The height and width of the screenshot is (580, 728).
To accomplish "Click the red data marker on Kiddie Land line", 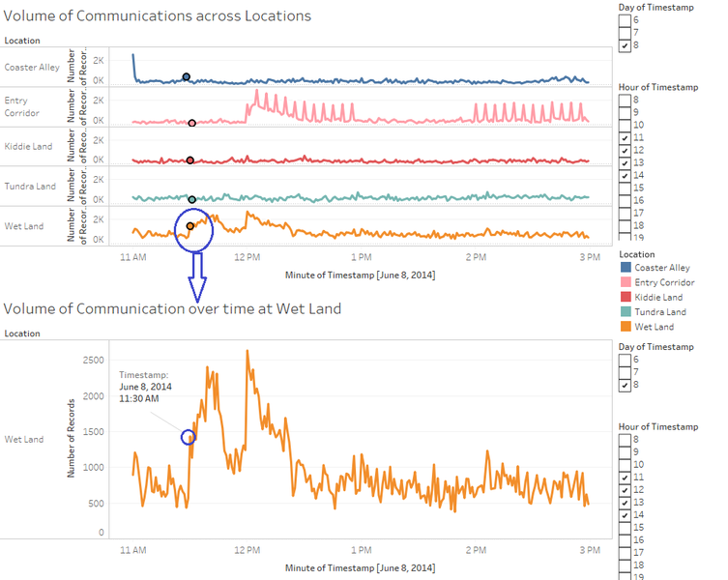I will [x=189, y=160].
